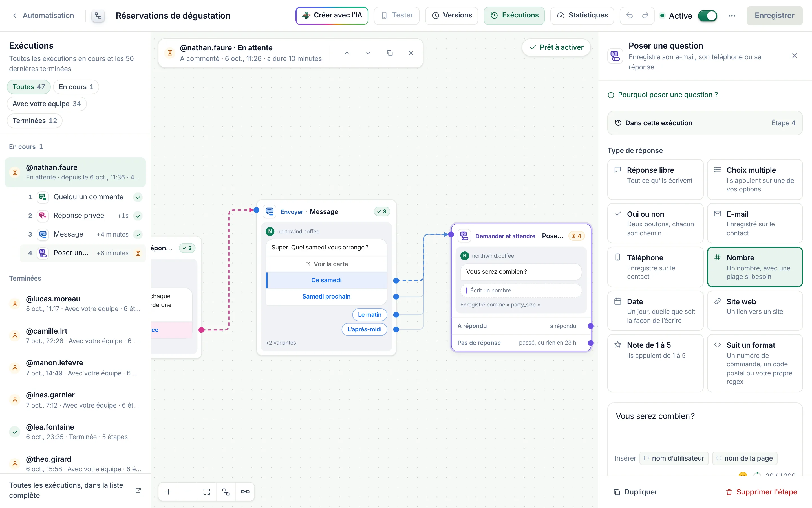812x508 pixels.
Task: Click the Message node icon on canvas
Action: [x=270, y=212]
